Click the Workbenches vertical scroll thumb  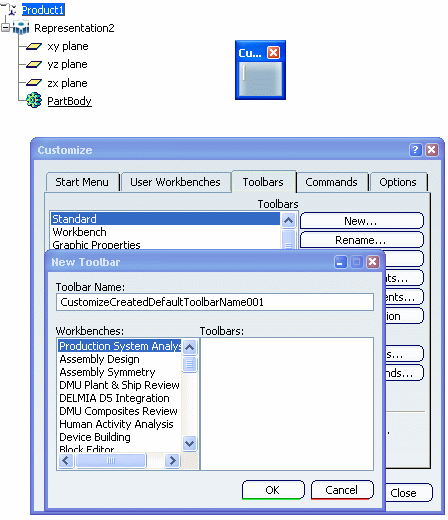coord(190,364)
